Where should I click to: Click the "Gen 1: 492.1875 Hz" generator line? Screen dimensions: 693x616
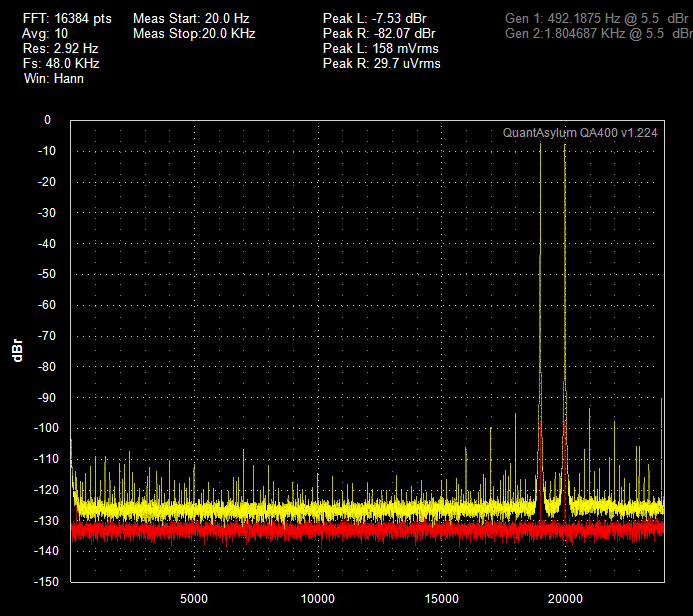[x=597, y=19]
